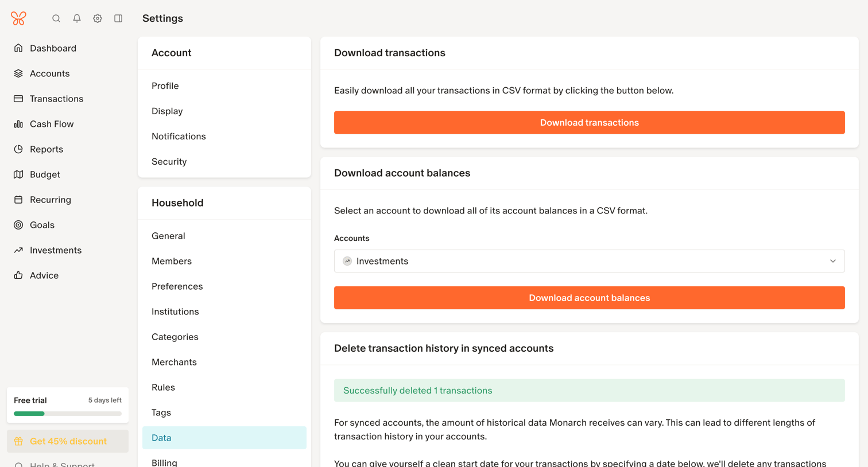
Task: Open Display settings
Action: coord(224,111)
